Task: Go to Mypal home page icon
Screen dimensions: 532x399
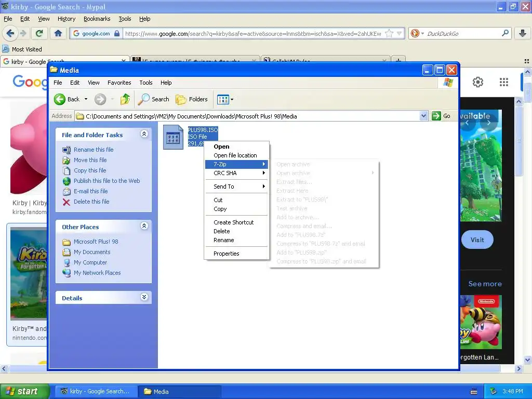Action: [58, 33]
